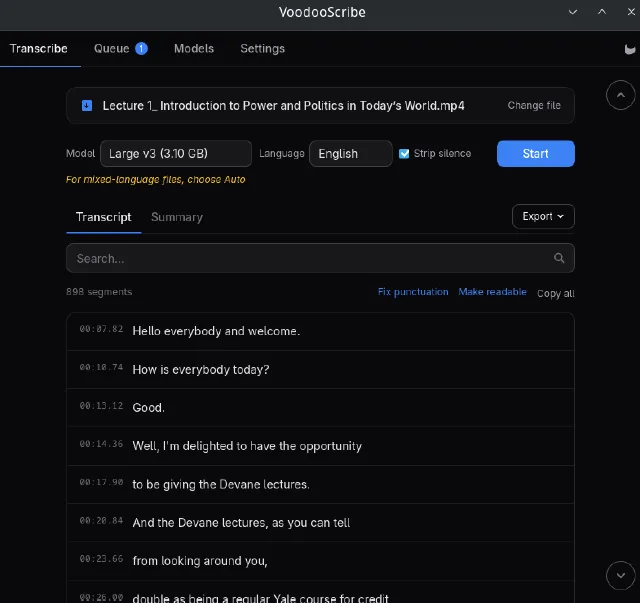Open the Language dropdown set to English
The width and height of the screenshot is (640, 603).
(351, 154)
